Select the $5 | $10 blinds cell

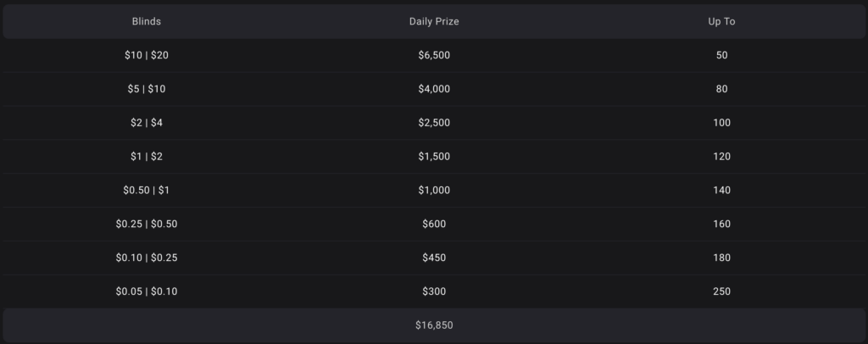[147, 89]
